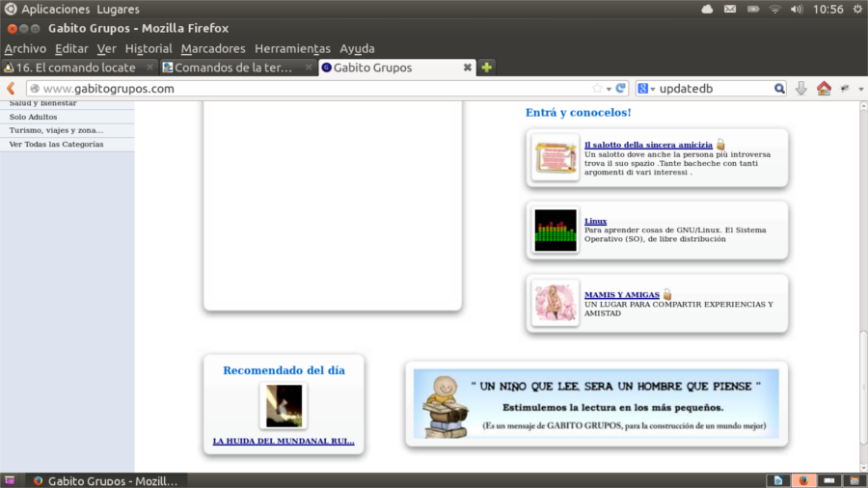Image resolution: width=868 pixels, height=488 pixels.
Task: Close the Gabito Grupos tab
Action: [x=468, y=68]
